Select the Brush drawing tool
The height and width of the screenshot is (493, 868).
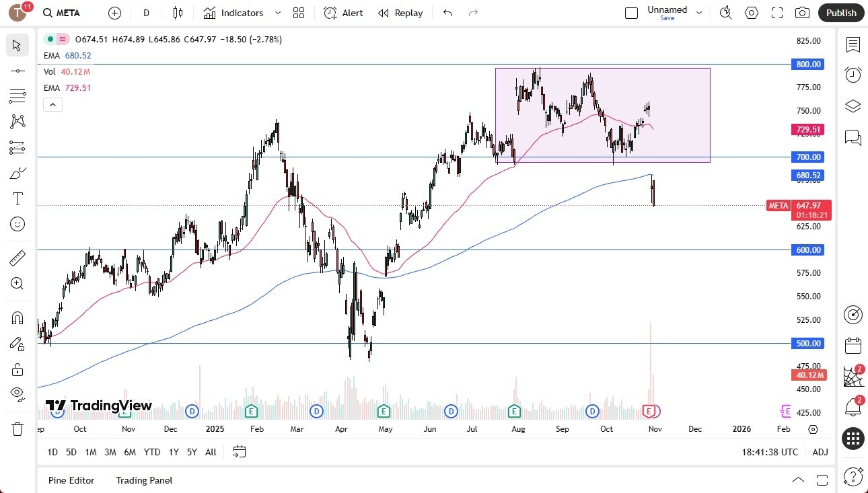(x=17, y=173)
